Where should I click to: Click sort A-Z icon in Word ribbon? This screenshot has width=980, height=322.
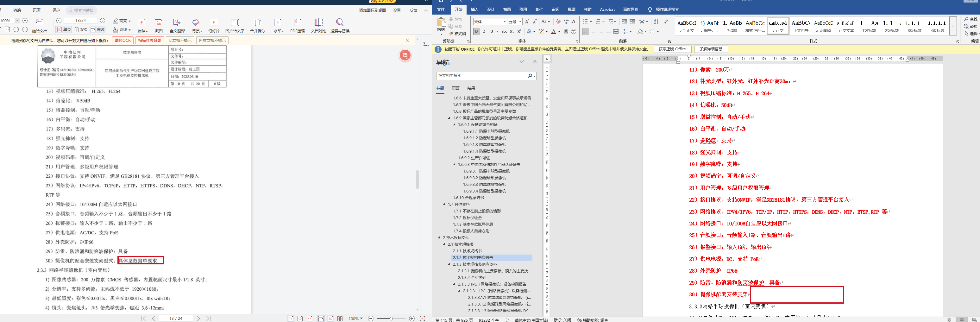[x=656, y=22]
